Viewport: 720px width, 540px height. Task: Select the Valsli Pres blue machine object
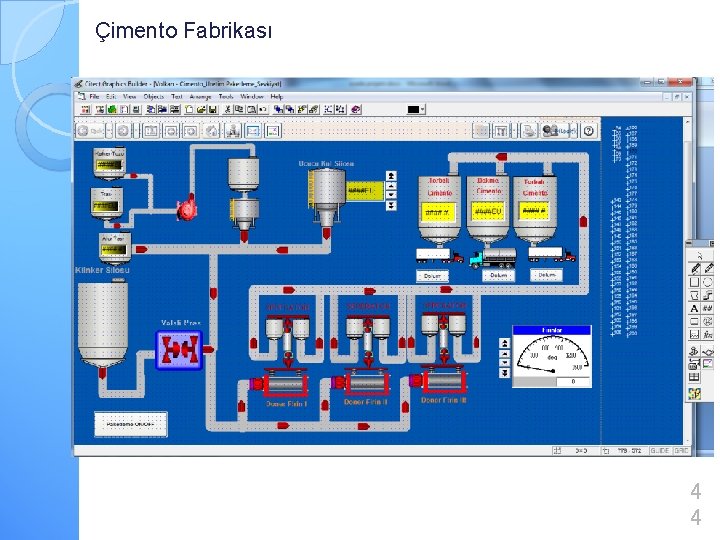179,350
